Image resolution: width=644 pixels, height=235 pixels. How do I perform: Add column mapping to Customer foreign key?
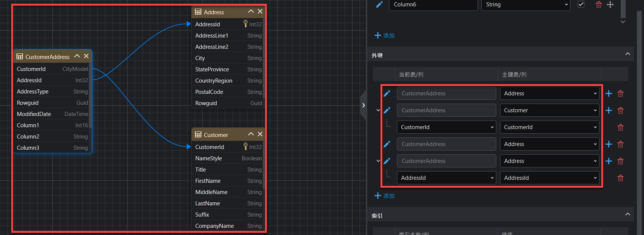(609, 110)
